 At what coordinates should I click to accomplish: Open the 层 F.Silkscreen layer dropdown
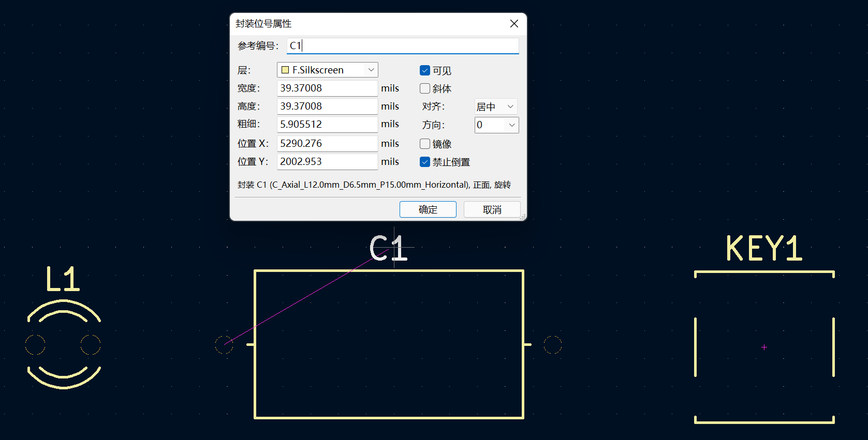pyautogui.click(x=328, y=70)
